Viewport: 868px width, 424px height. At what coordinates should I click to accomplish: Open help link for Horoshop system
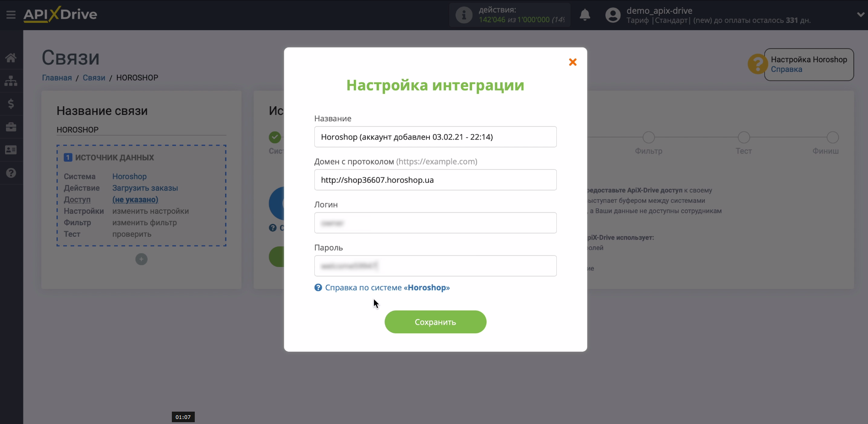point(387,288)
